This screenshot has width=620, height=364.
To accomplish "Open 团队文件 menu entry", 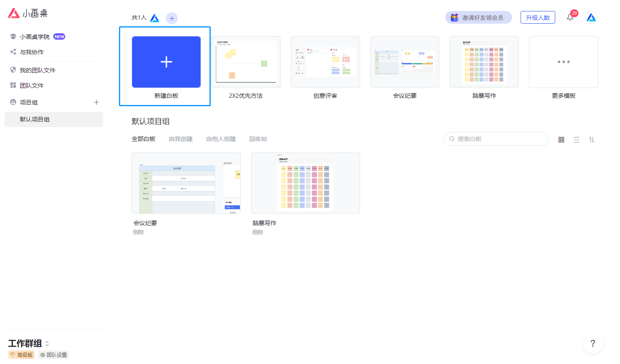I will [x=32, y=85].
